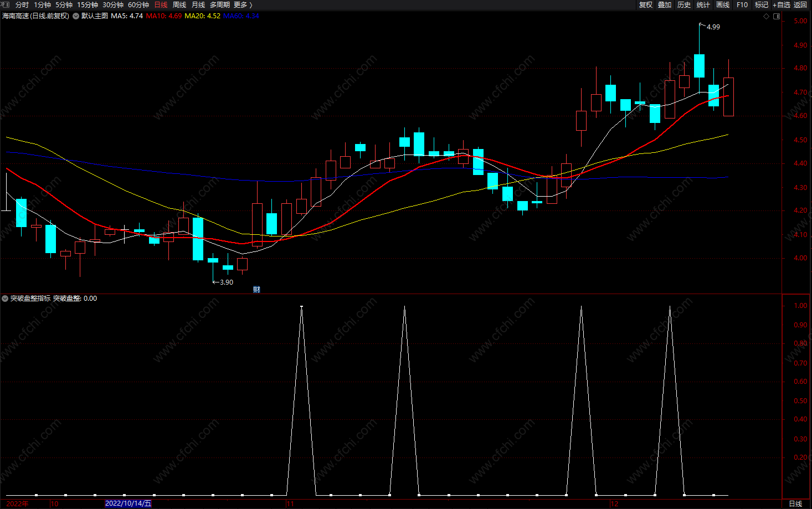Click the 2022年 year label on timeline

pos(17,503)
